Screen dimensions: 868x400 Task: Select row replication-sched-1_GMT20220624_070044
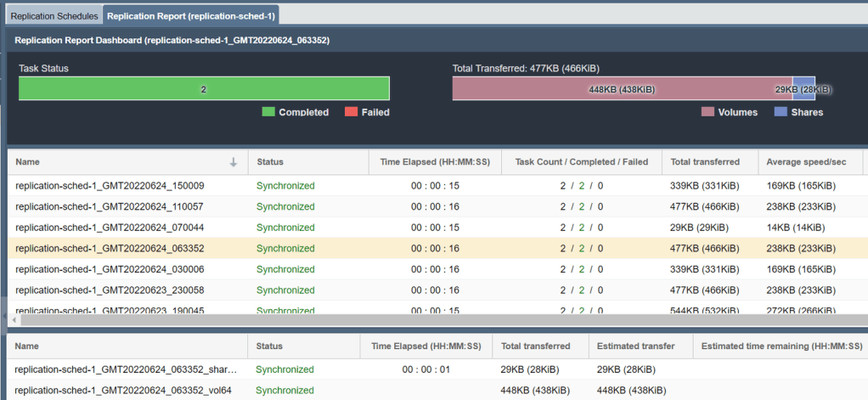click(x=110, y=228)
